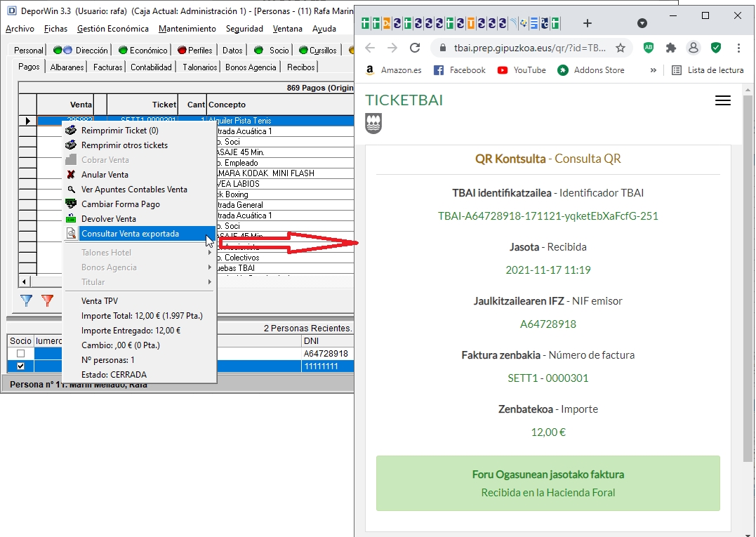Open the Seguridad menu
The height and width of the screenshot is (537, 756).
pos(244,29)
